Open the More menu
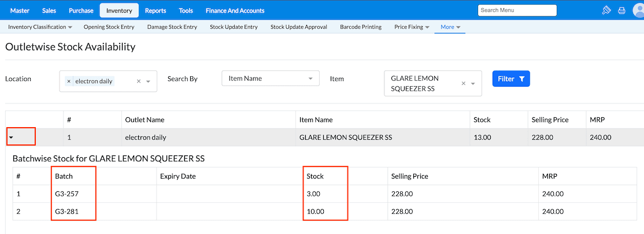This screenshot has height=234, width=644. (450, 27)
